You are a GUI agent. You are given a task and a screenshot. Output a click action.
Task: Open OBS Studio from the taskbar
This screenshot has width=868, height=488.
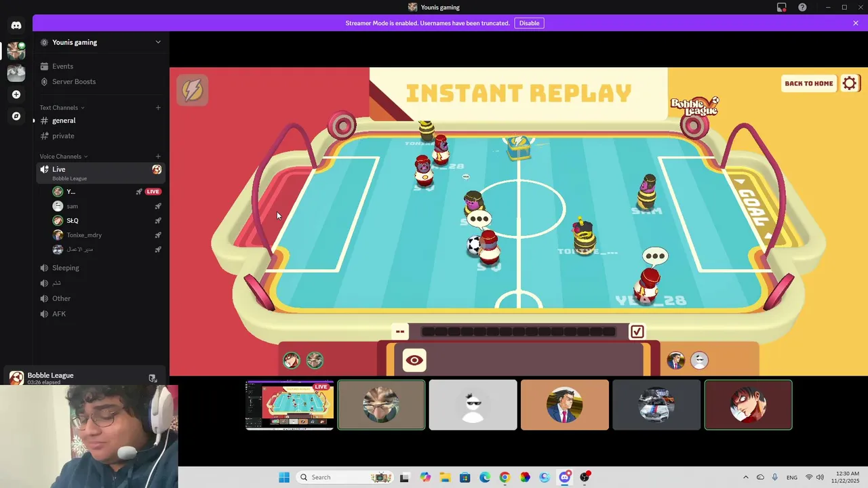[x=585, y=477]
